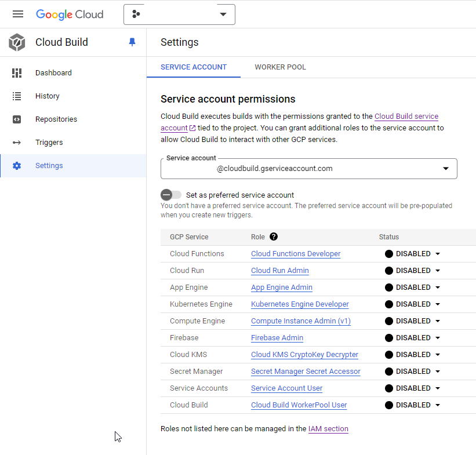
Task: Open Cloud Build WorkerPool User role link
Action: click(x=299, y=405)
